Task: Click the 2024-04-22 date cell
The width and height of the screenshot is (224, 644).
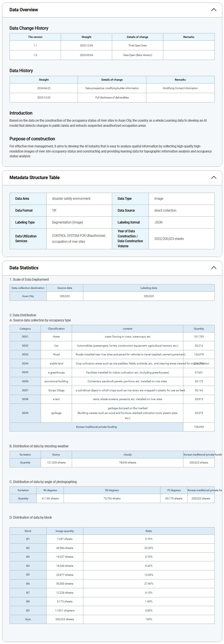Action: pos(44,88)
